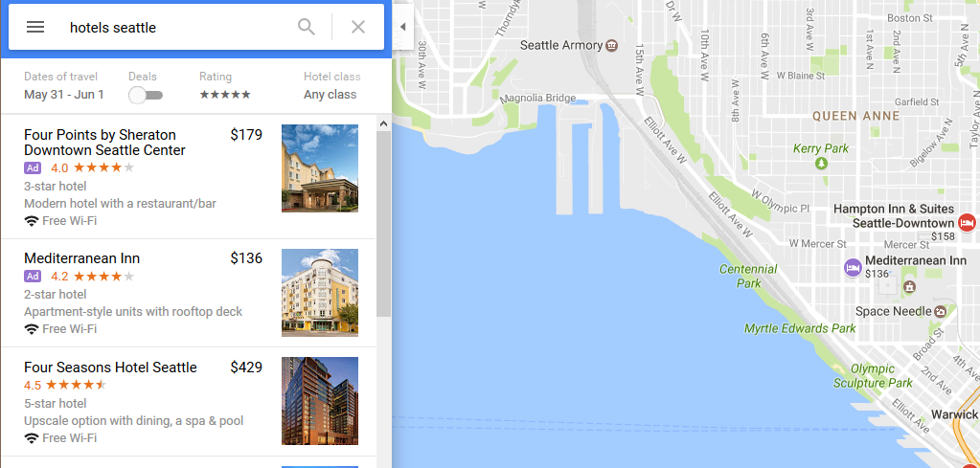Collapse the side panel arrow

(x=402, y=27)
